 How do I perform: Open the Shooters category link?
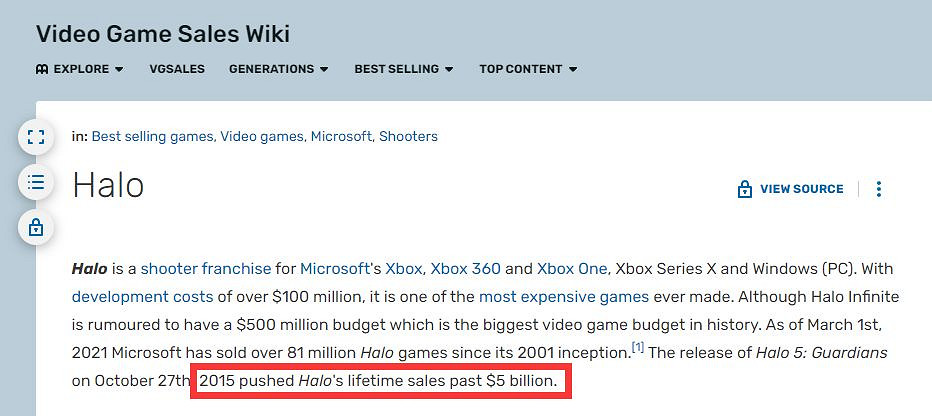[408, 136]
